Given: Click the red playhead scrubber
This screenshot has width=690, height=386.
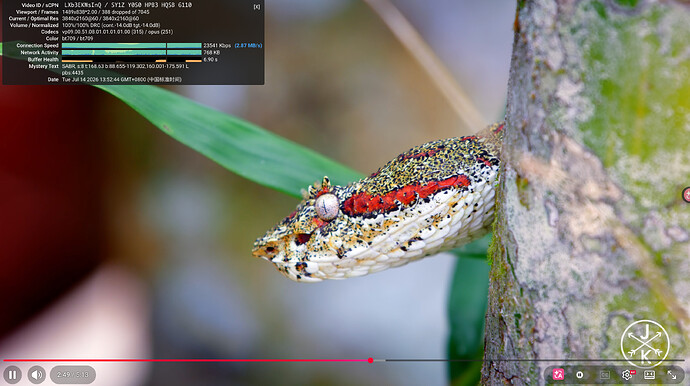Looking at the screenshot, I should point(371,360).
